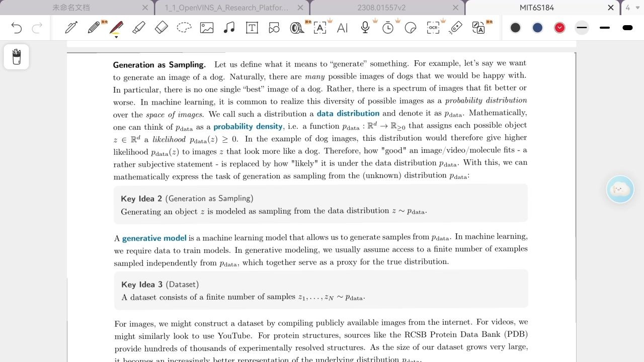Open the tab overflow list showing 4
Image resolution: width=644 pixels, height=362 pixels.
[x=632, y=8]
